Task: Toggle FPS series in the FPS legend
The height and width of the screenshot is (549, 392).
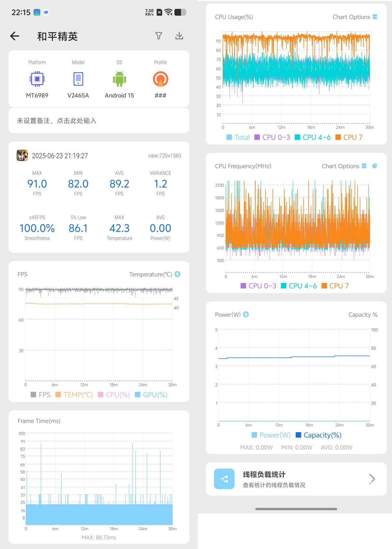Action: 41,395
